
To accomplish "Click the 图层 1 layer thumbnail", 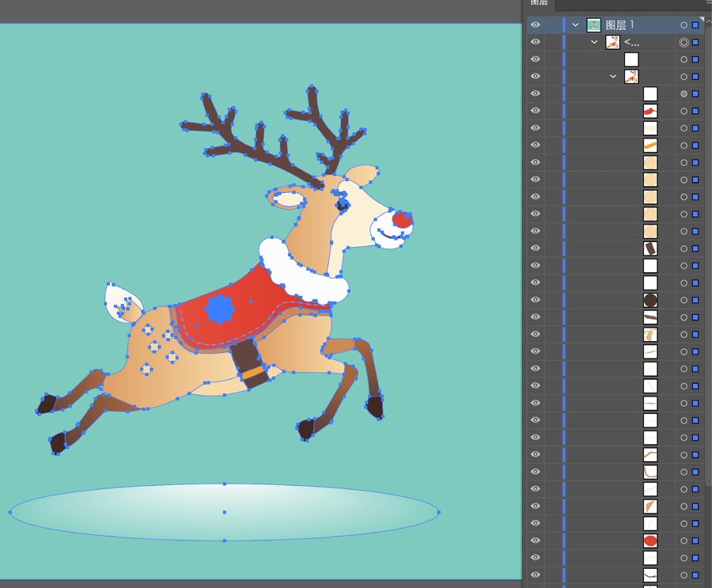I will [593, 25].
